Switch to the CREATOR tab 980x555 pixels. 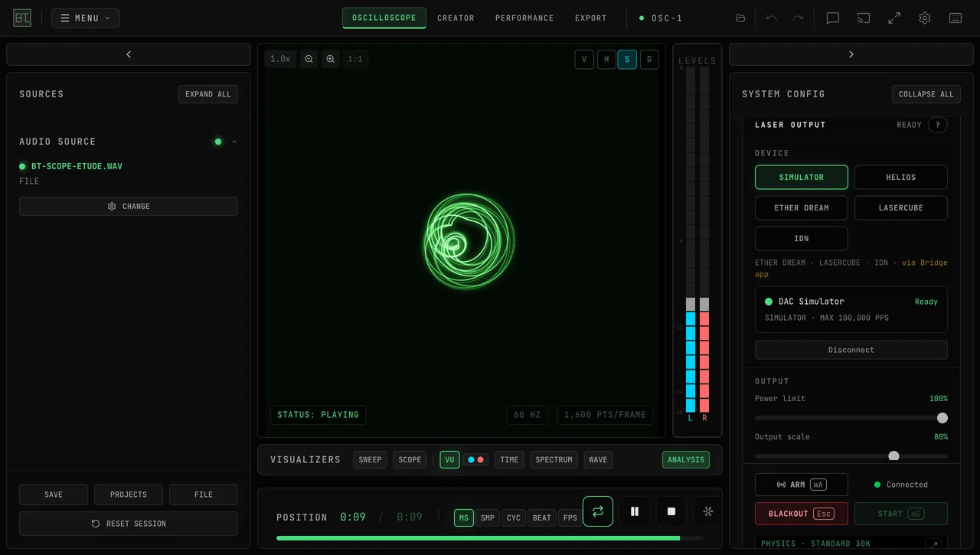point(456,18)
